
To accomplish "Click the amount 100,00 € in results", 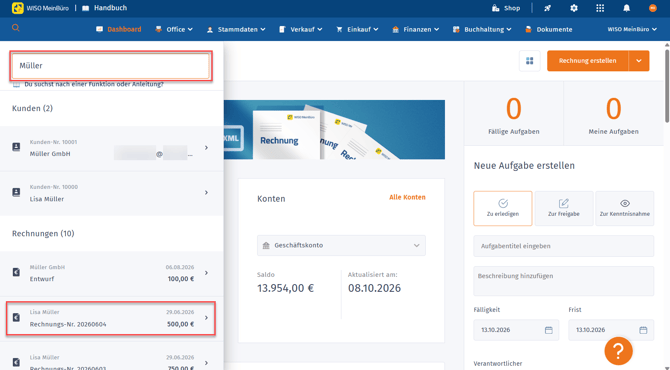I will tap(181, 279).
